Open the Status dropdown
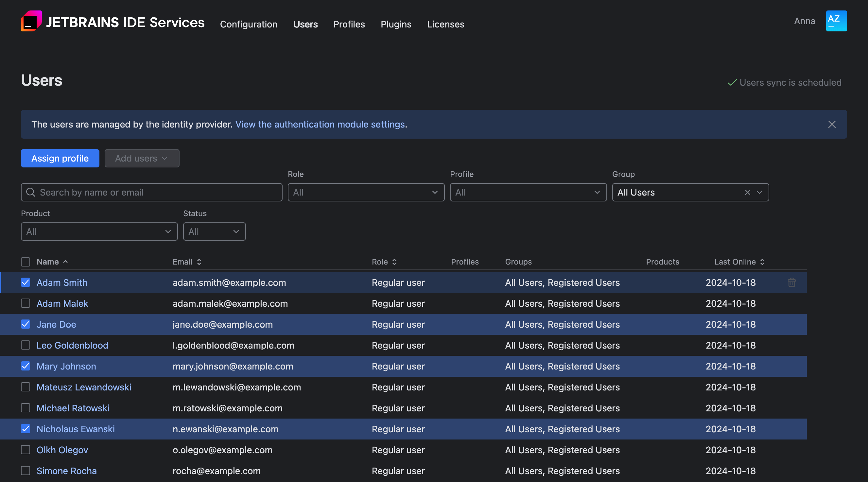Image resolution: width=868 pixels, height=482 pixels. 214,232
